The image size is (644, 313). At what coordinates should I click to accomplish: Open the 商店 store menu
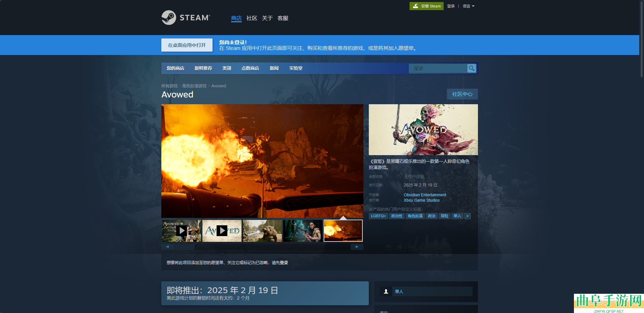(x=236, y=18)
